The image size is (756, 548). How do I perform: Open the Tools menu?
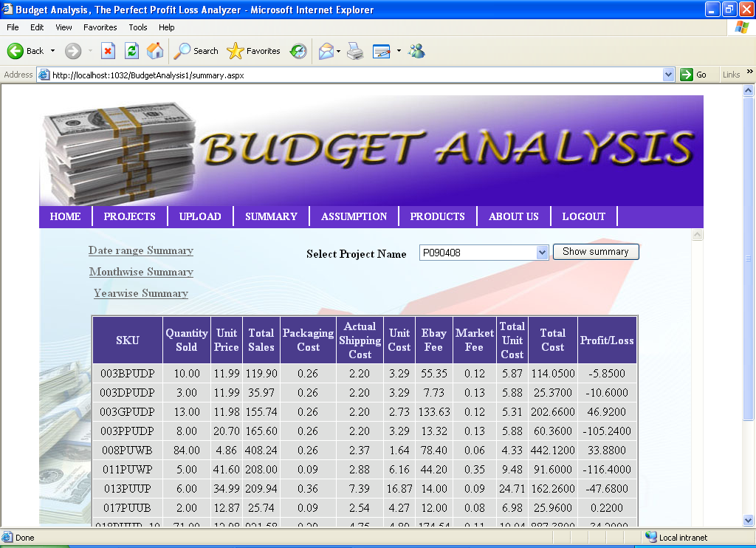(137, 27)
